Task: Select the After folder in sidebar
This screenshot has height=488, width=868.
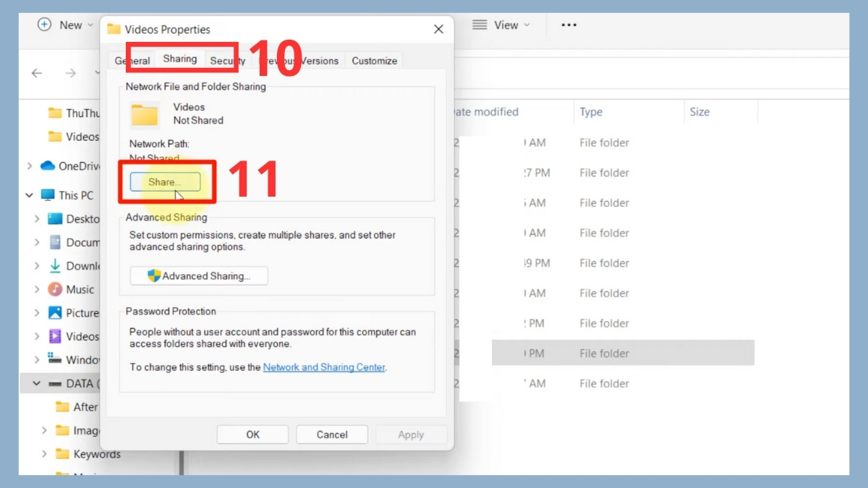Action: (76, 407)
